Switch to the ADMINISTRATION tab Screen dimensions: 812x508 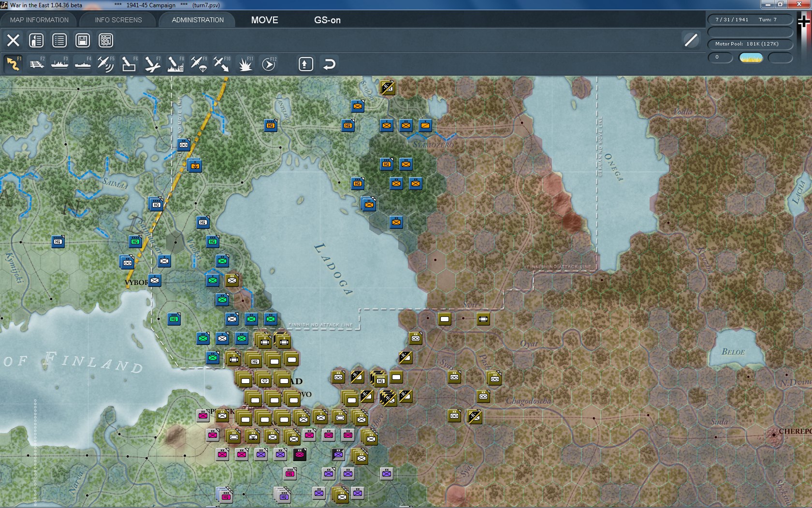[x=198, y=20]
